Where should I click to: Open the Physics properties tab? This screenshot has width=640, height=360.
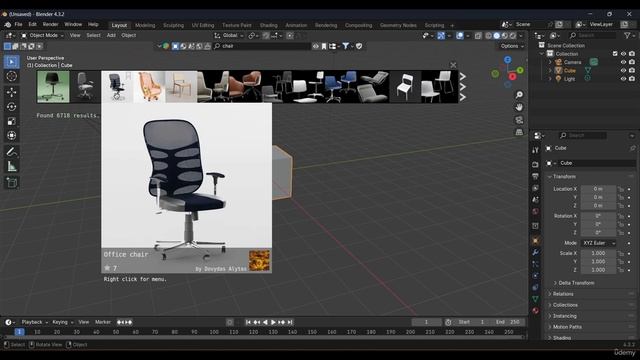click(x=536, y=276)
